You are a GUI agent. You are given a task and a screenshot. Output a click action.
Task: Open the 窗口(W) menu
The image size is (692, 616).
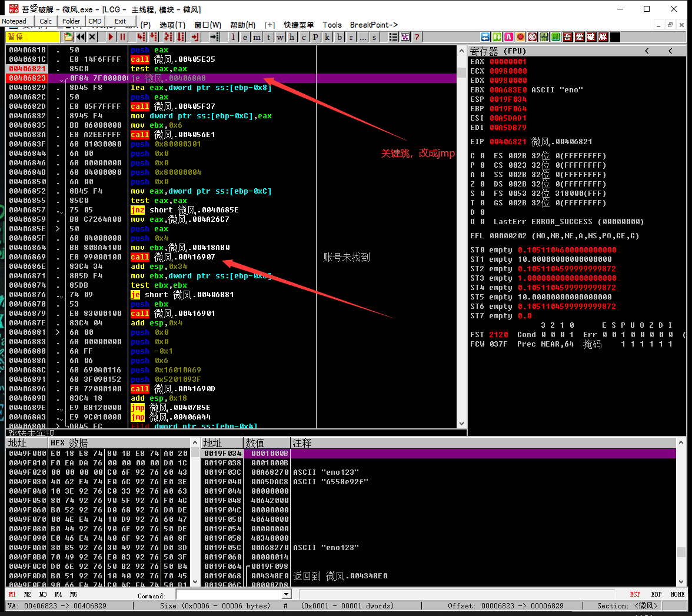point(208,25)
